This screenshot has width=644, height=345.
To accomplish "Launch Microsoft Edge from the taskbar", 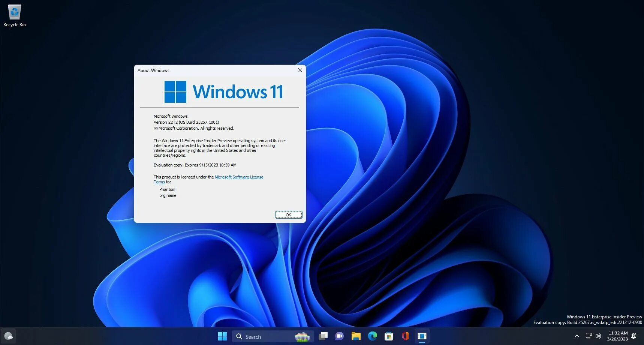I will click(x=373, y=336).
